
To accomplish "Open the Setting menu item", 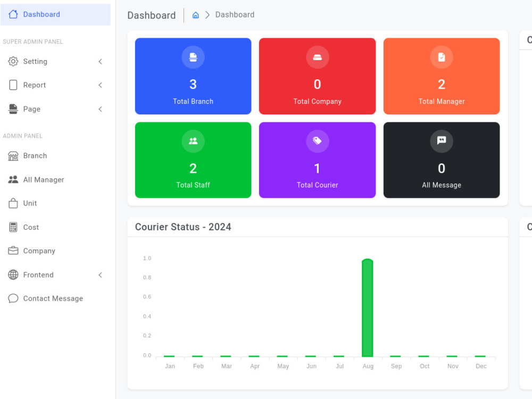I will point(55,61).
